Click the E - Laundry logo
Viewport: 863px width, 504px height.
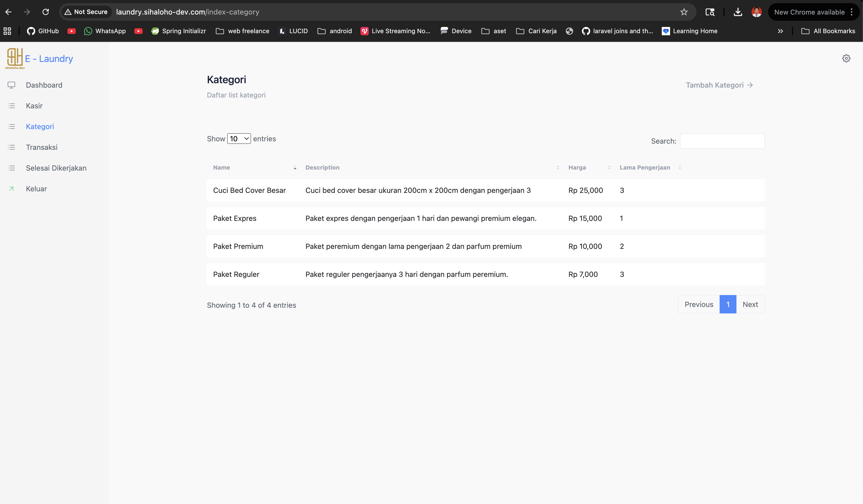(39, 59)
